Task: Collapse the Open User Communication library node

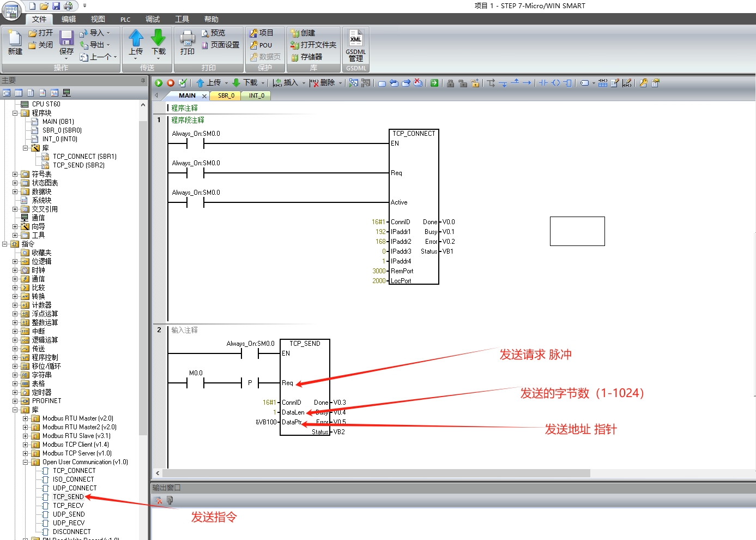Action: coord(26,462)
